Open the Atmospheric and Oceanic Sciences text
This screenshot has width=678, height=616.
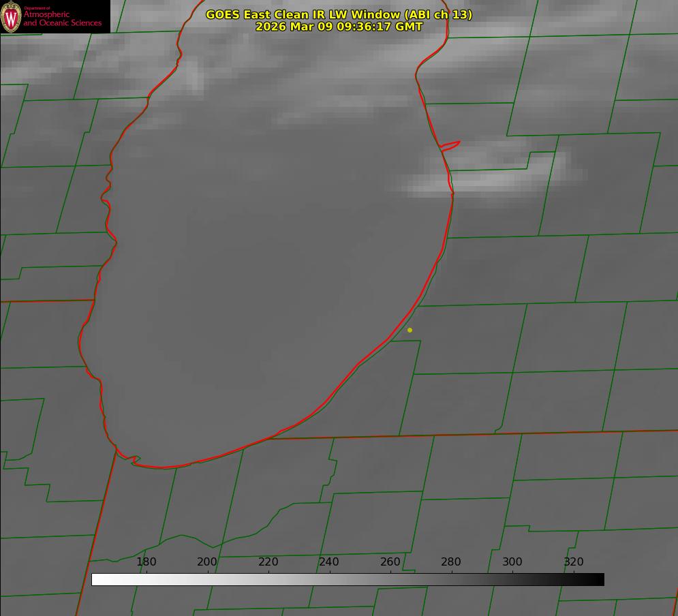62,18
